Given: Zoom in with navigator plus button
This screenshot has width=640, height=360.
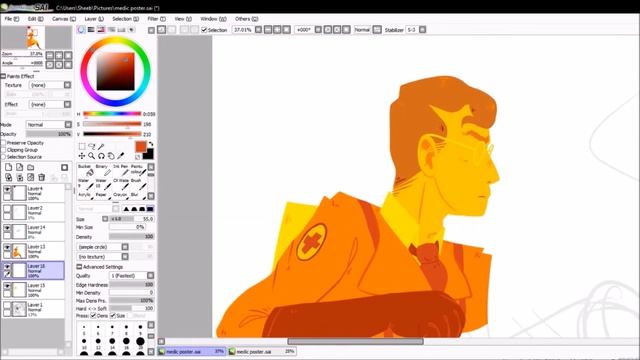Looking at the screenshot, I should (x=59, y=55).
